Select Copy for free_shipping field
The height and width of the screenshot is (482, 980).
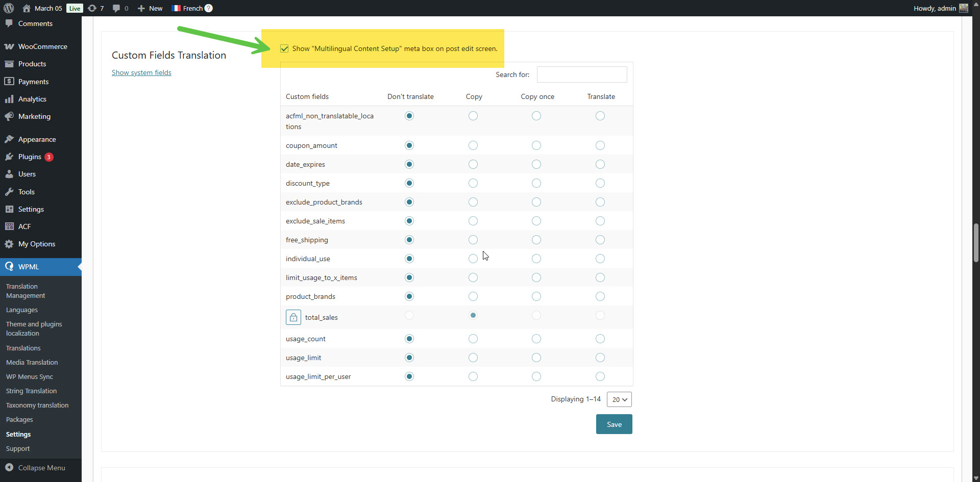click(473, 240)
